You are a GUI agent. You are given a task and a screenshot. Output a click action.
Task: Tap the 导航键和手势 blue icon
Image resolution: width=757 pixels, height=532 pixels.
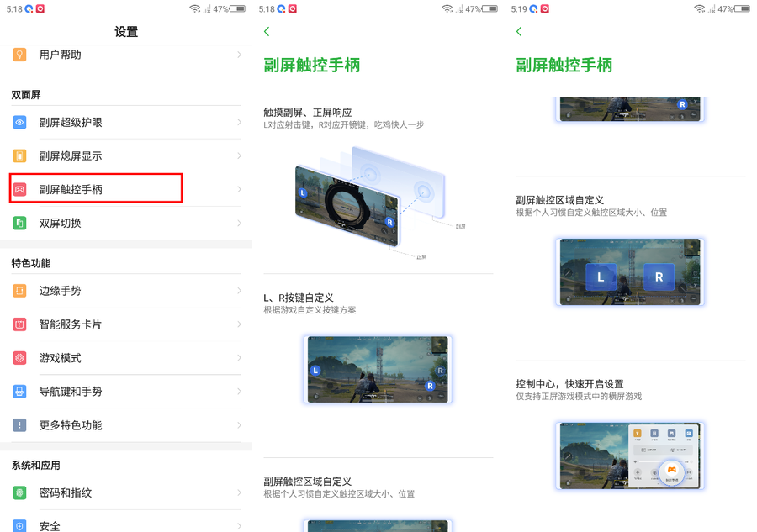tap(19, 392)
